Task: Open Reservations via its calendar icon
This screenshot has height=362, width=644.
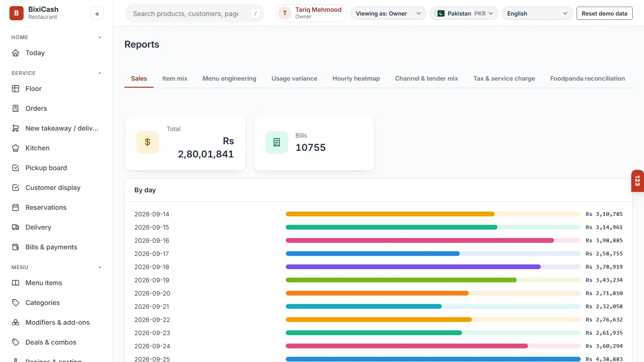Action: point(16,207)
